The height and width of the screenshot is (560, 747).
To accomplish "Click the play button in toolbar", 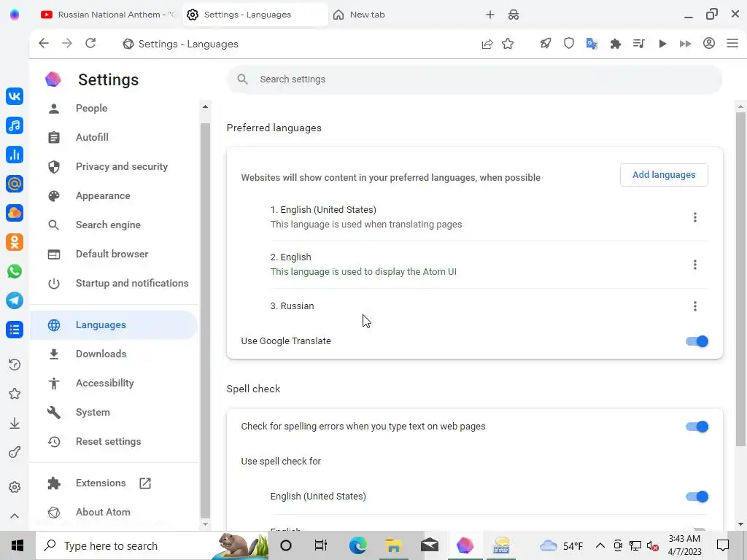I will point(662,44).
